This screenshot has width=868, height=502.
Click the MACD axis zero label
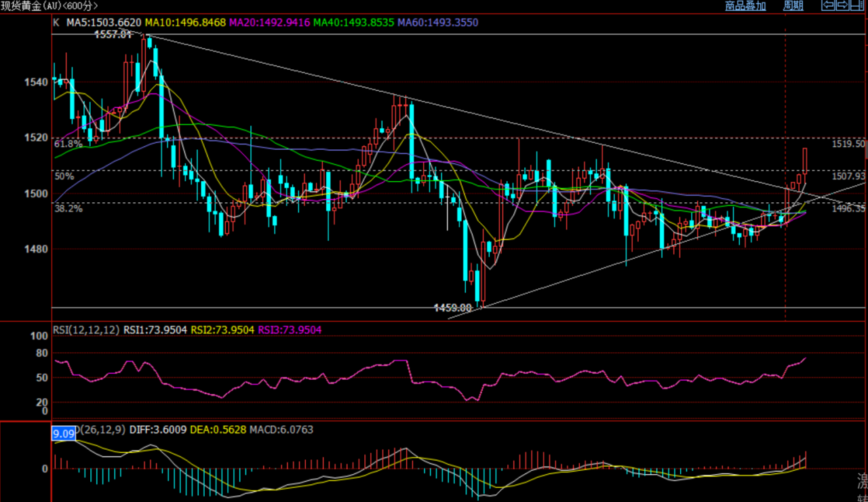(45, 469)
